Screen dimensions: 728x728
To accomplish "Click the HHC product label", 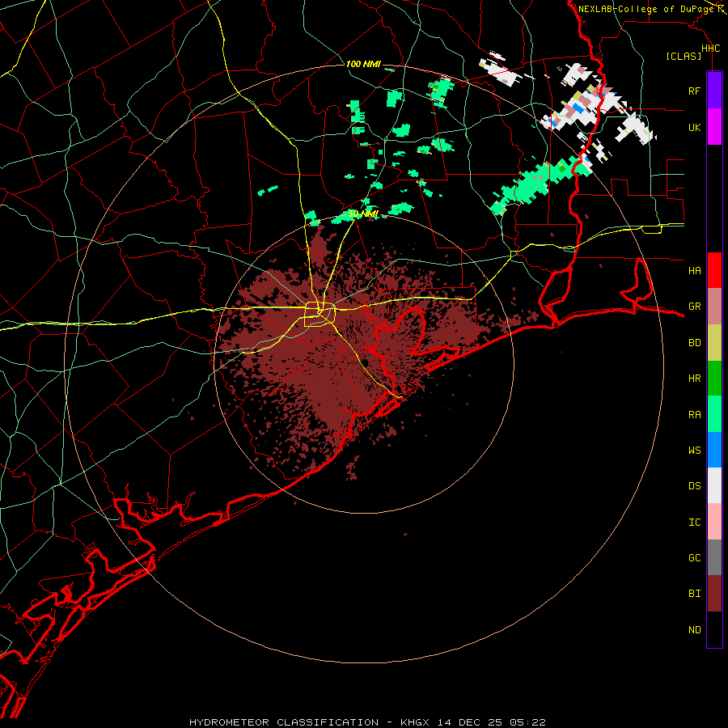I will (710, 49).
